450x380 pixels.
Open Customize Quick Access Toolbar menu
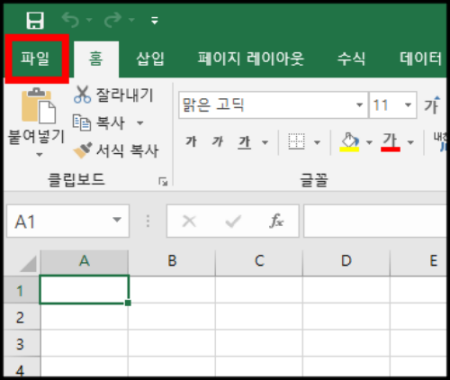pyautogui.click(x=155, y=21)
